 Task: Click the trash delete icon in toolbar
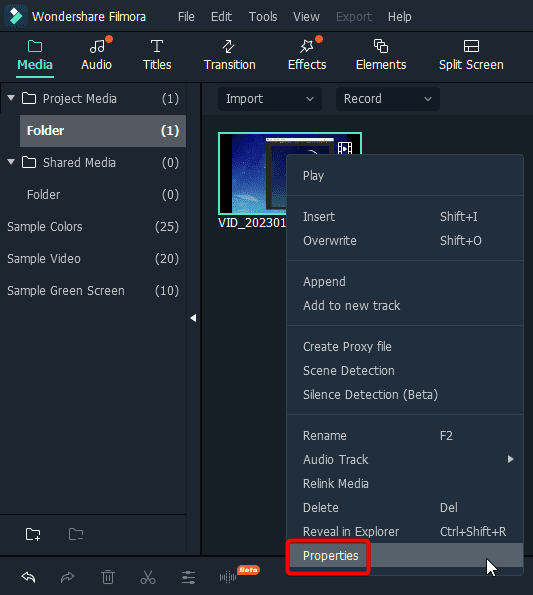(x=108, y=577)
